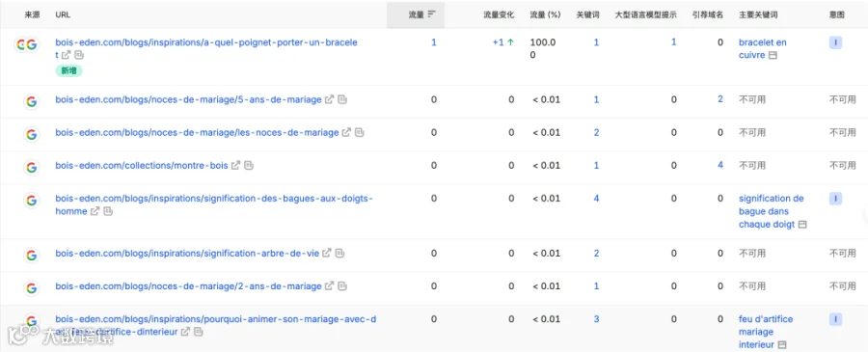868x352 pixels.
Task: Open external link icon for 2-ans-de-mariage
Action: (330, 286)
